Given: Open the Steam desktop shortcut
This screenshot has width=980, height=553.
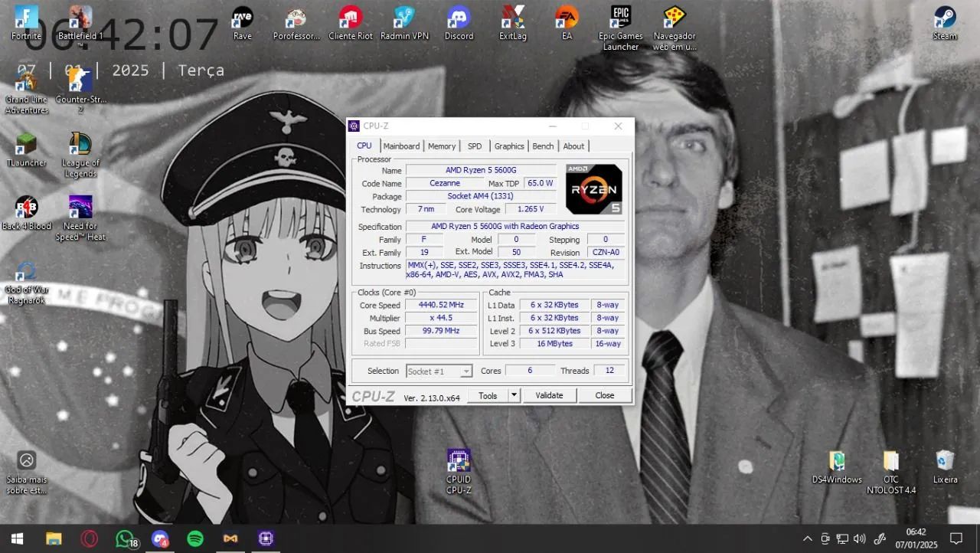Looking at the screenshot, I should pos(944,22).
